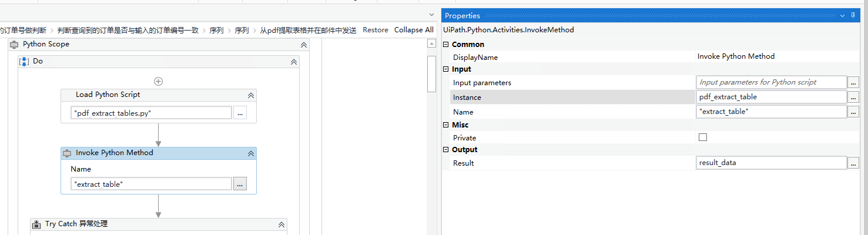This screenshot has height=235, width=868.
Task: Click the plus icon to add activity
Action: pos(158,82)
